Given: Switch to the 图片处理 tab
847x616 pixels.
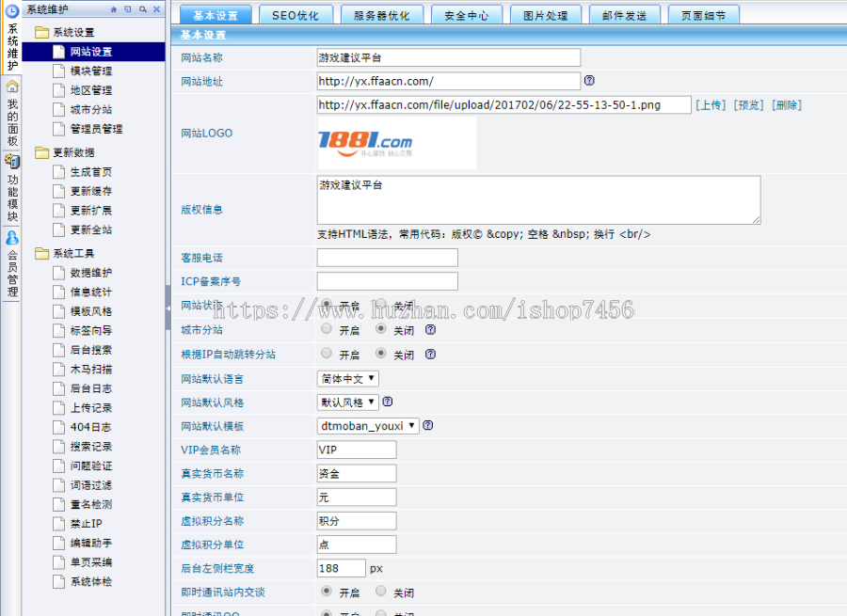Looking at the screenshot, I should [x=546, y=15].
